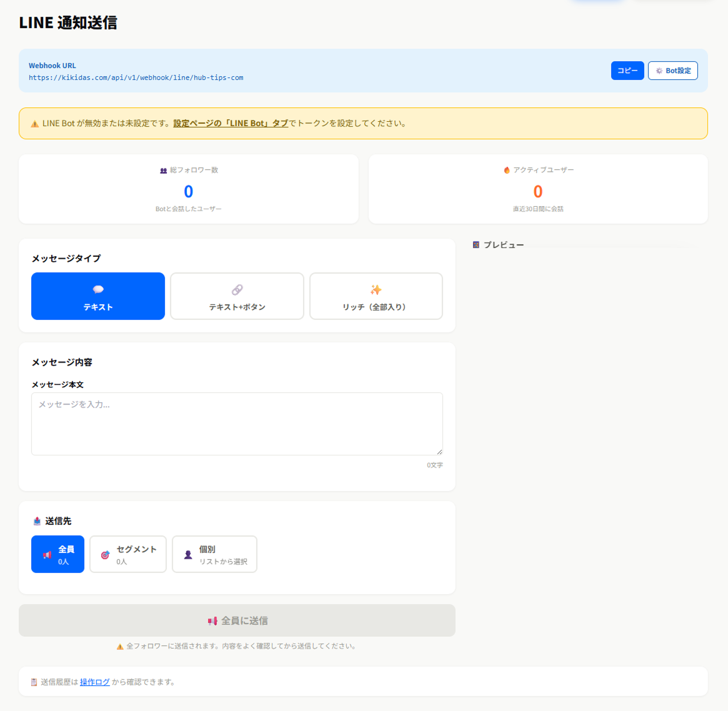
Task: Open the 設定ページの「LINE Bot」タブ link
Action: pyautogui.click(x=231, y=124)
